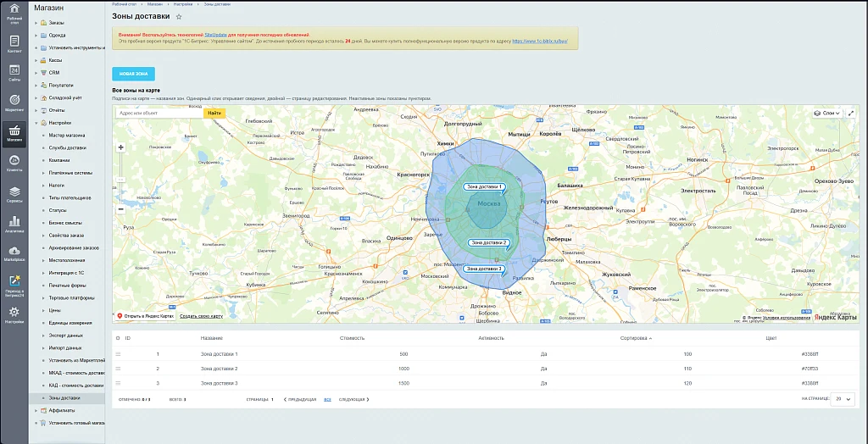Image resolution: width=868 pixels, height=444 pixels.
Task: Open Службы доставки in the settings tree
Action: point(68,147)
